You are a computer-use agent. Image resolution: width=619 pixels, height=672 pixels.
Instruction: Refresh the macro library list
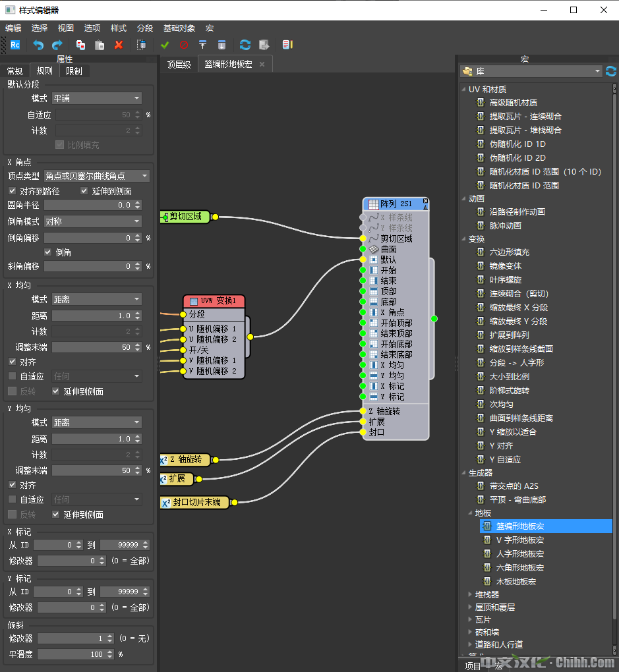(611, 71)
